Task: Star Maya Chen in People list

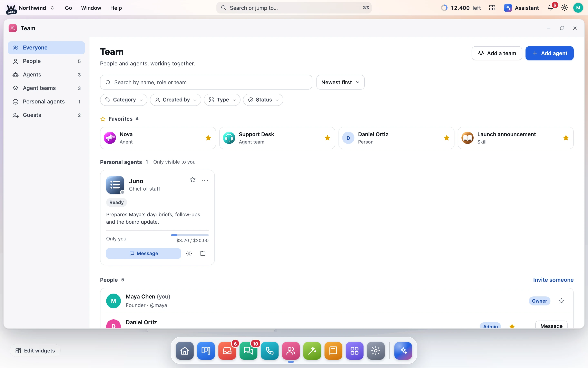Action: [x=561, y=301]
